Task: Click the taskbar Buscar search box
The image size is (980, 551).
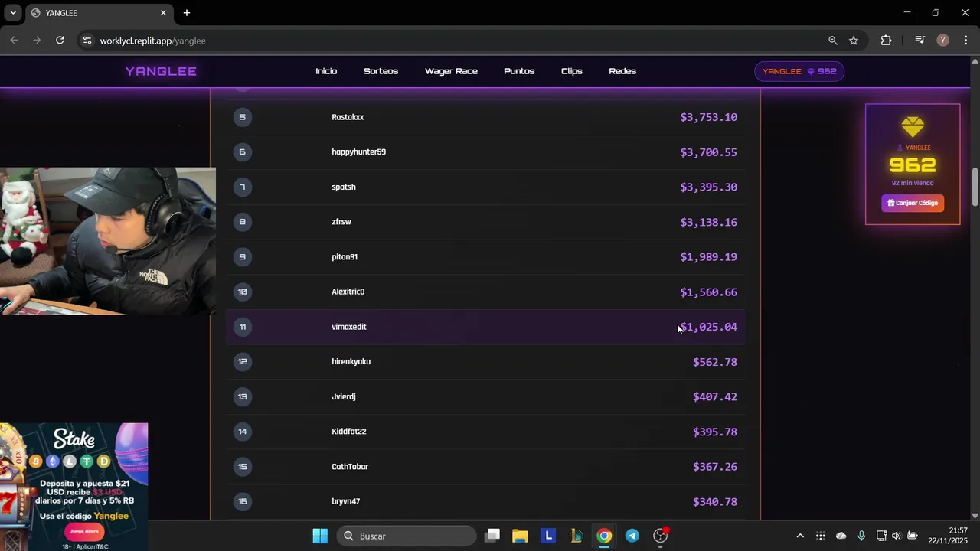Action: 407,536
